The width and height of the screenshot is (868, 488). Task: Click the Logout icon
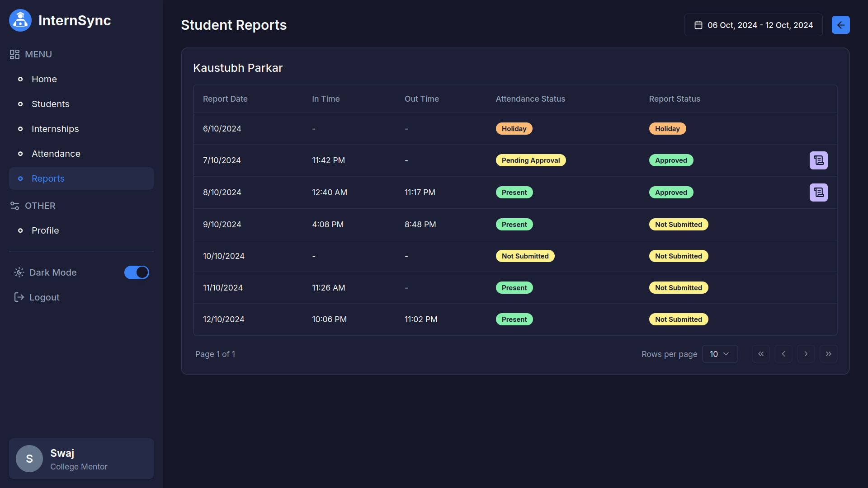click(x=19, y=297)
